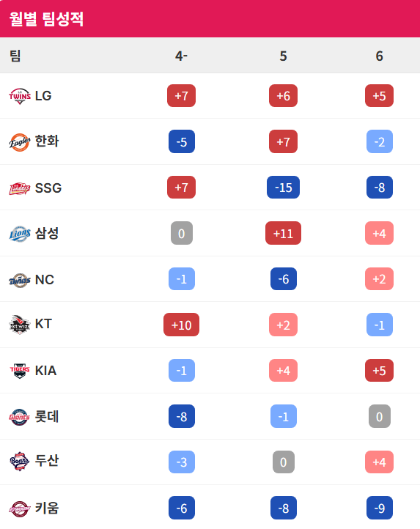The height and width of the screenshot is (529, 420).
Task: Open the 두산 team name link
Action: [x=47, y=461]
